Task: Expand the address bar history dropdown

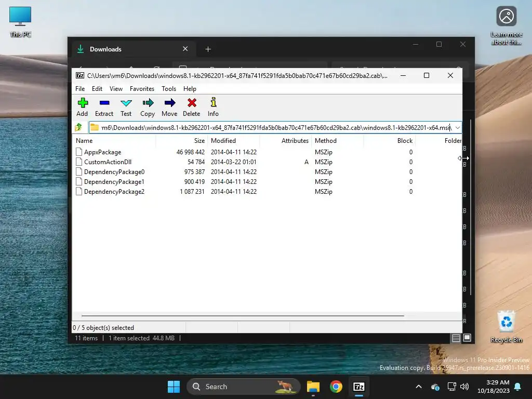Action: click(x=457, y=128)
